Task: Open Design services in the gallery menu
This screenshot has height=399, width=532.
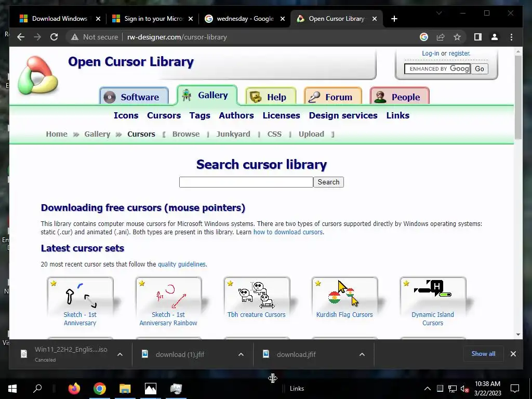Action: point(343,115)
